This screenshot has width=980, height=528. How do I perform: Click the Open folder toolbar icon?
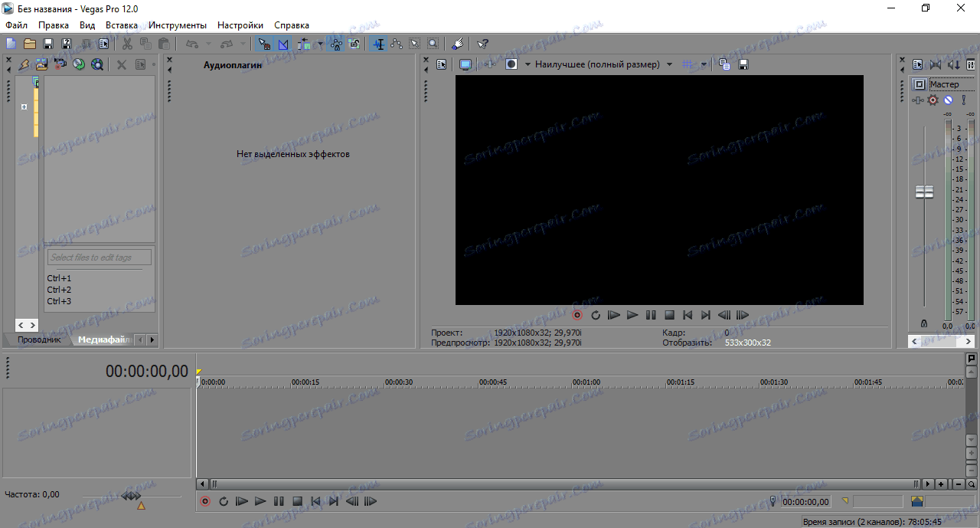click(30, 44)
